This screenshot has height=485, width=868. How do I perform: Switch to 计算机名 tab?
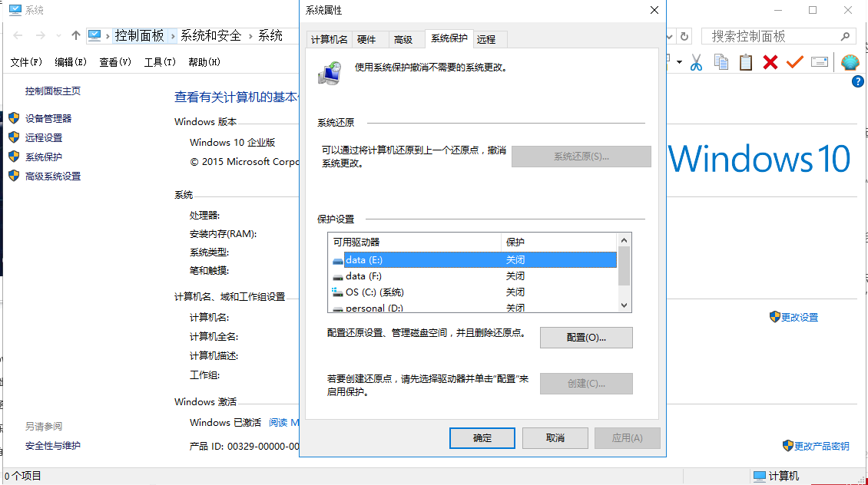(x=330, y=39)
